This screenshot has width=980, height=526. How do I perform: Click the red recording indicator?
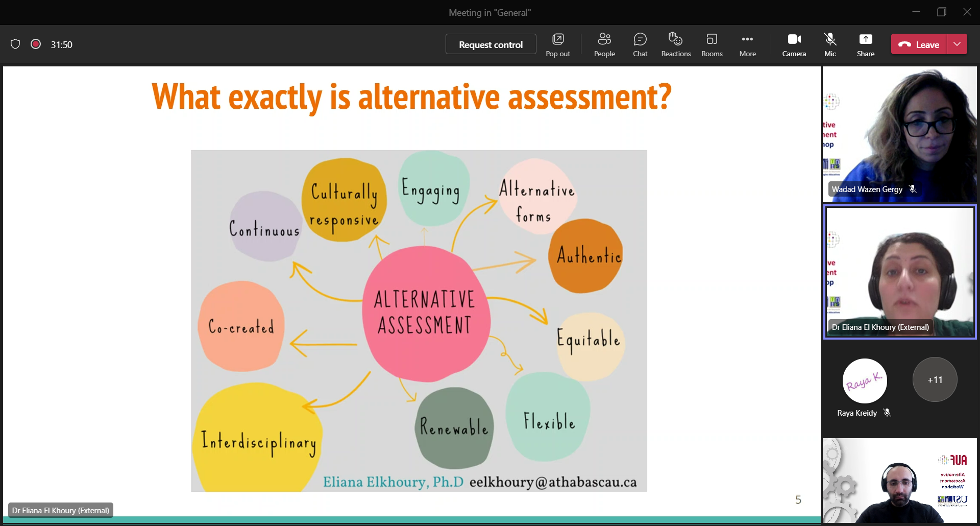click(36, 44)
